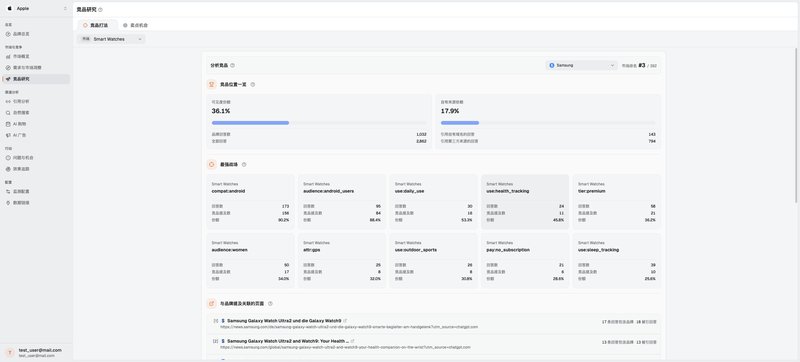The image size is (800, 362).
Task: Switch to the second tab with gray dot icon
Action: click(136, 25)
